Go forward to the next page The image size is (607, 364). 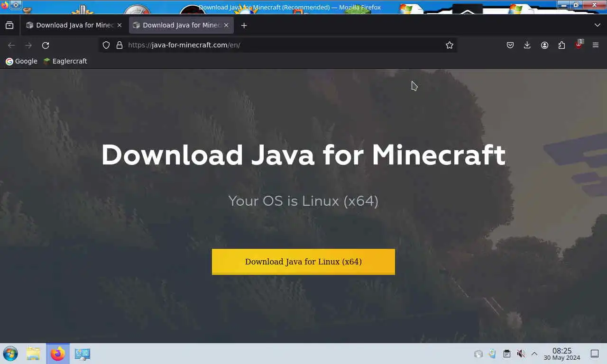click(28, 45)
